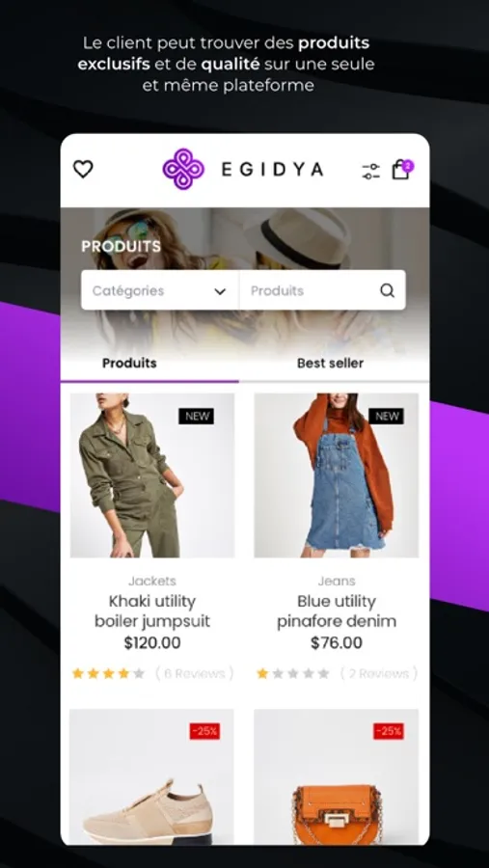Click the -25% badge on sneaker

(x=204, y=731)
